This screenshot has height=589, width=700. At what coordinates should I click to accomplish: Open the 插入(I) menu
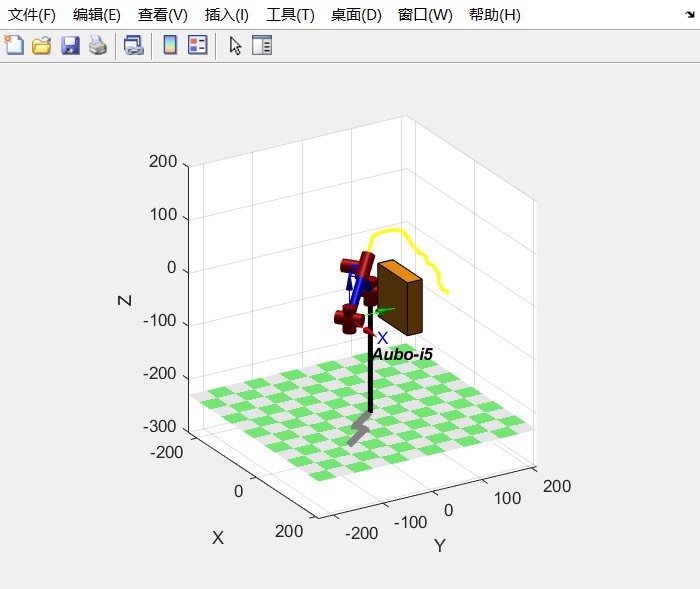coord(226,15)
